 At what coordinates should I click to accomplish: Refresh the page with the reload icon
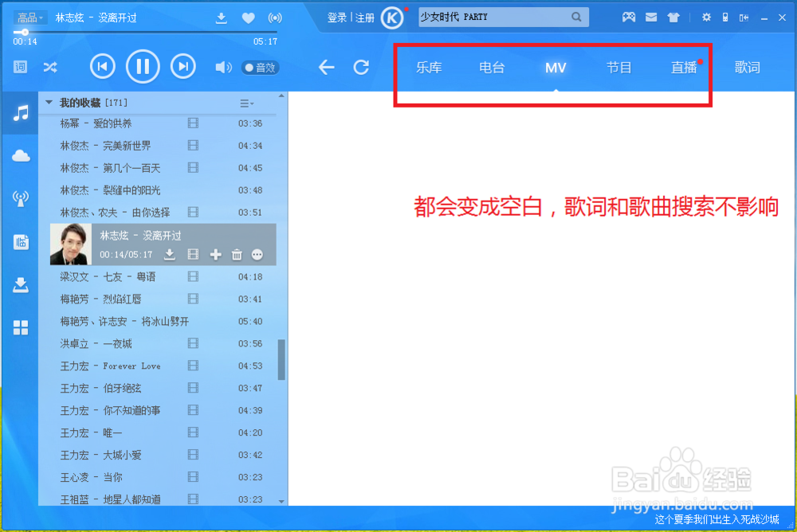click(361, 67)
